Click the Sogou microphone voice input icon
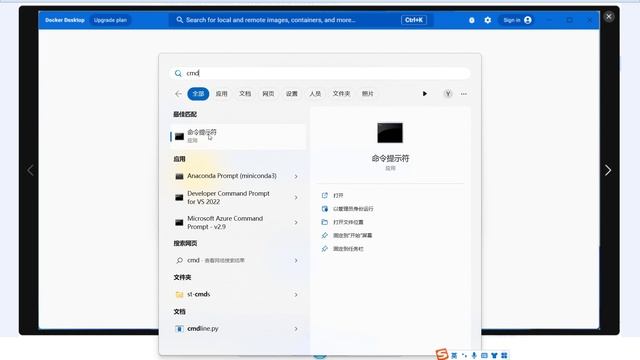640x360 pixels. (x=474, y=356)
